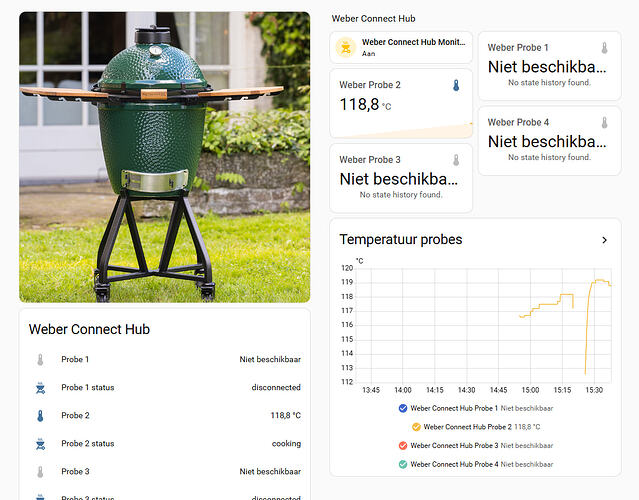The width and height of the screenshot is (639, 500).
Task: Click the Probe 1 'Niet beschikbaar' value
Action: point(270,359)
